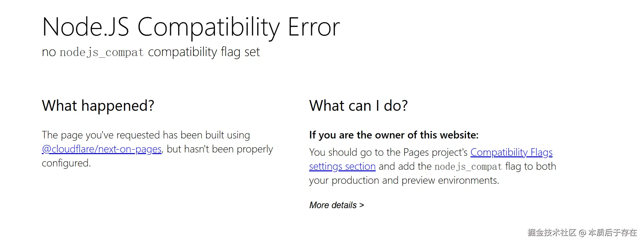This screenshot has height=244, width=644.
Task: Click "You should go to the Pages project's" text
Action: click(388, 152)
